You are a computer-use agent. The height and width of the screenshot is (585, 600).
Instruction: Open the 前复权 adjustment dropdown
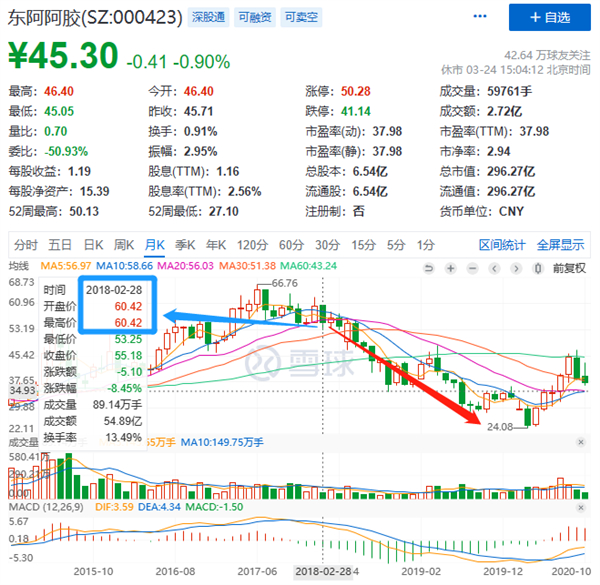point(569,269)
